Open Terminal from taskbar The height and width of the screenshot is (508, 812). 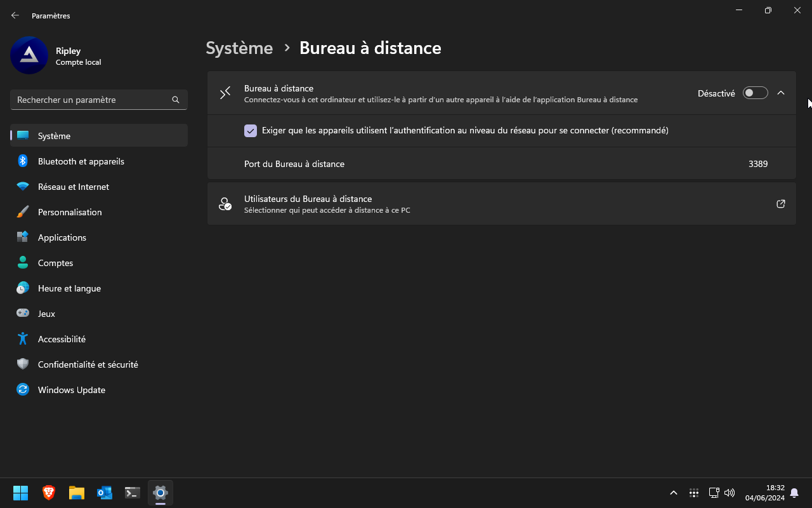[x=133, y=493]
